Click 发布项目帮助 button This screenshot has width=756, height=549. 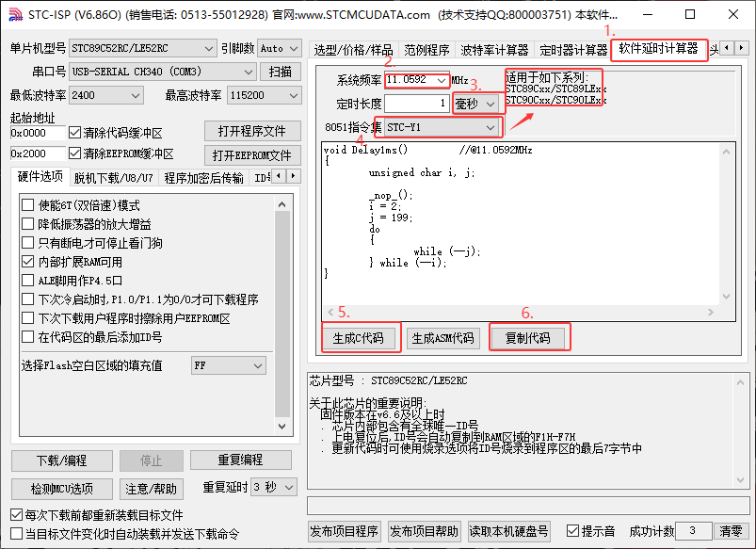pyautogui.click(x=424, y=532)
